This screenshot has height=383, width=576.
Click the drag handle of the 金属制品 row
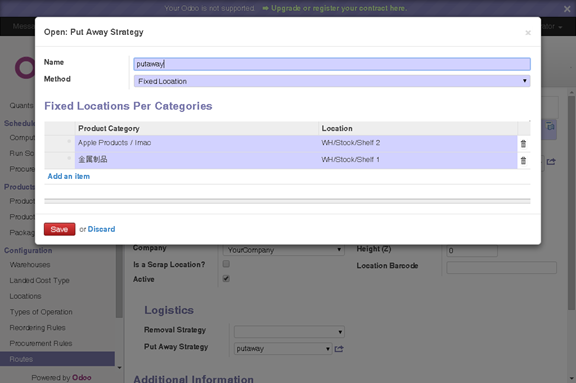click(69, 158)
